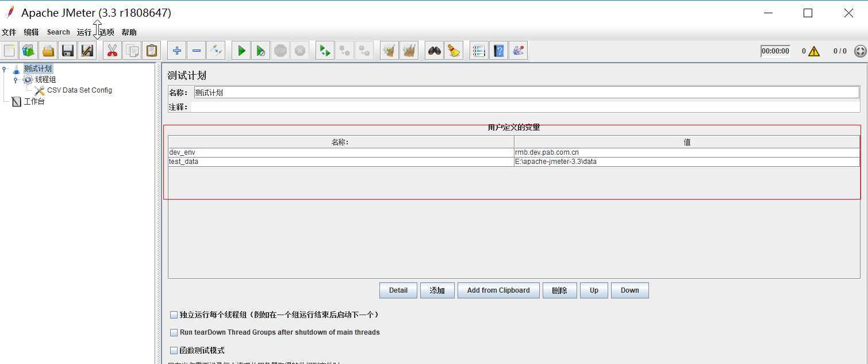Click the Open file folder icon
868x364 pixels.
click(48, 51)
